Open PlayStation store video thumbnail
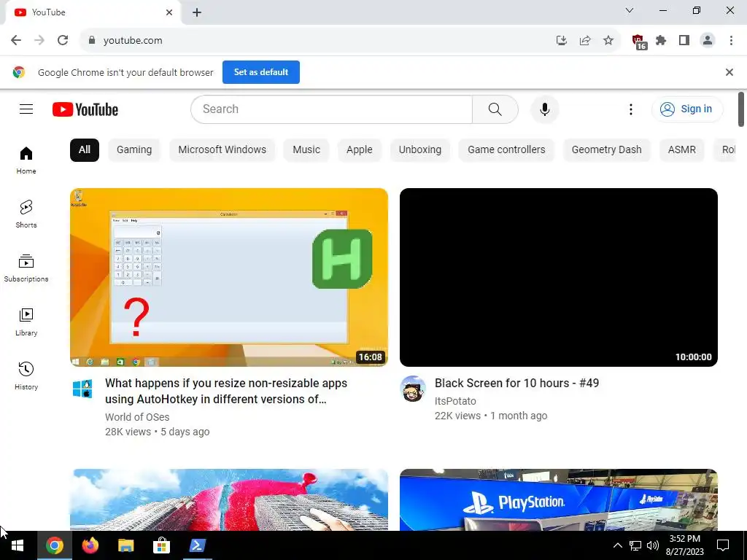This screenshot has height=560, width=747. pyautogui.click(x=558, y=499)
